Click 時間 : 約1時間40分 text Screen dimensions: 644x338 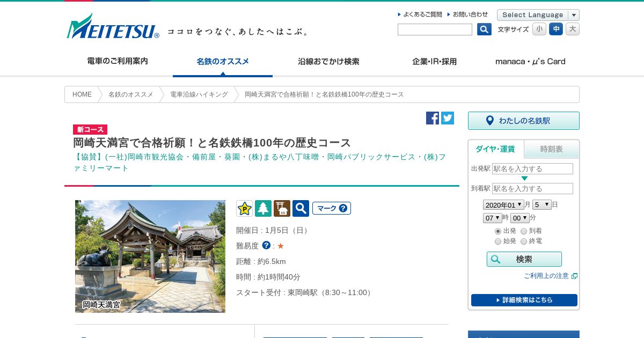point(268,277)
